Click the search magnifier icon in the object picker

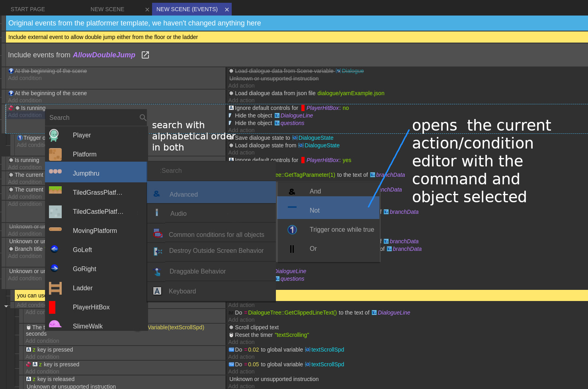[x=143, y=117]
